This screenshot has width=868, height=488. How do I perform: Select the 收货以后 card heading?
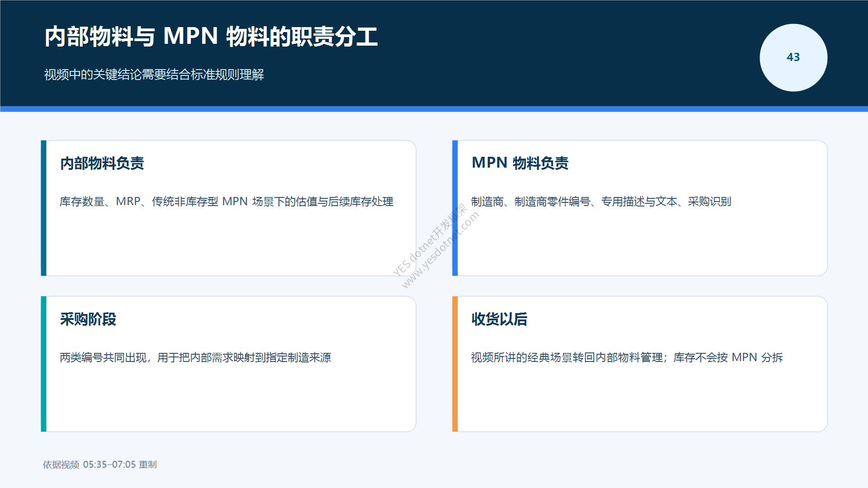tap(499, 319)
